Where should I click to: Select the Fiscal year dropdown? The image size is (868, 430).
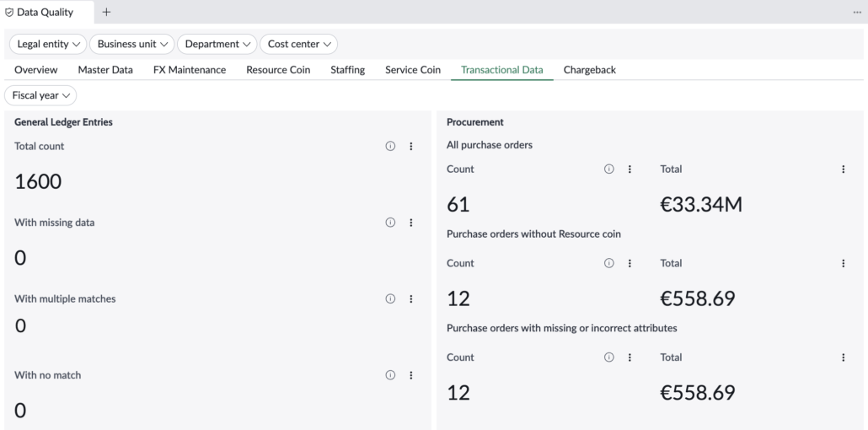(40, 95)
